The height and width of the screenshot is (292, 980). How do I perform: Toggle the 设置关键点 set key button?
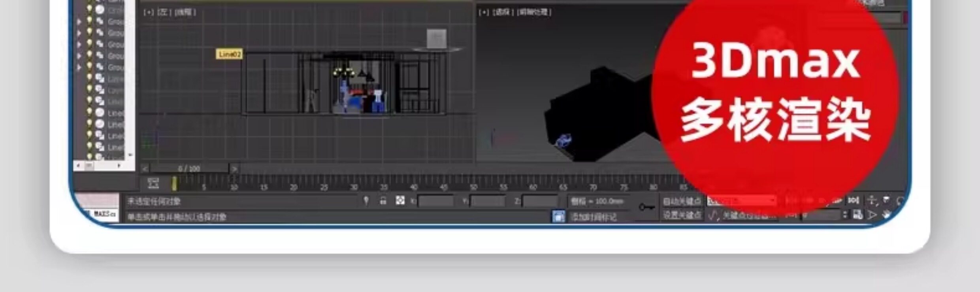(682, 215)
